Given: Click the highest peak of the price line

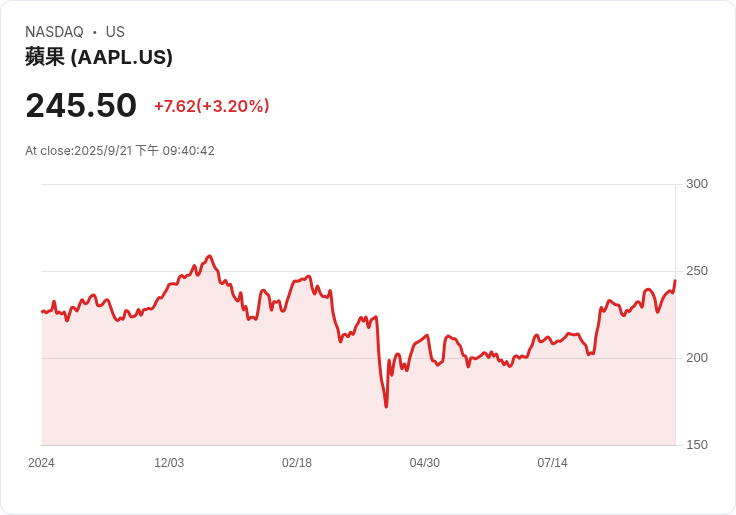Looking at the screenshot, I should pyautogui.click(x=209, y=256).
